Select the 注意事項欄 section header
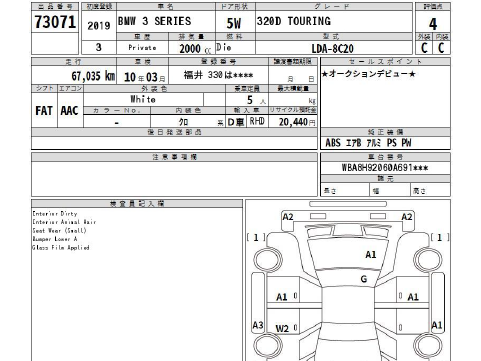Screen dimensions: 481x361 174,157
